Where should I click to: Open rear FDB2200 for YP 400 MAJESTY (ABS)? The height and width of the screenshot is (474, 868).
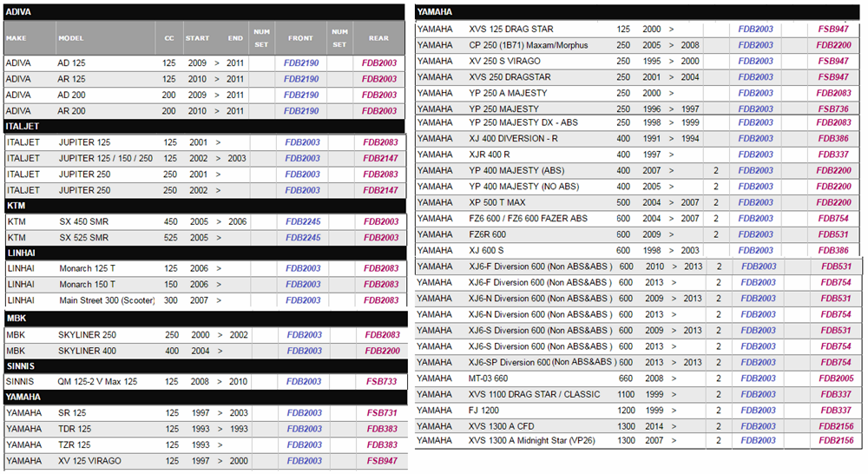833,170
